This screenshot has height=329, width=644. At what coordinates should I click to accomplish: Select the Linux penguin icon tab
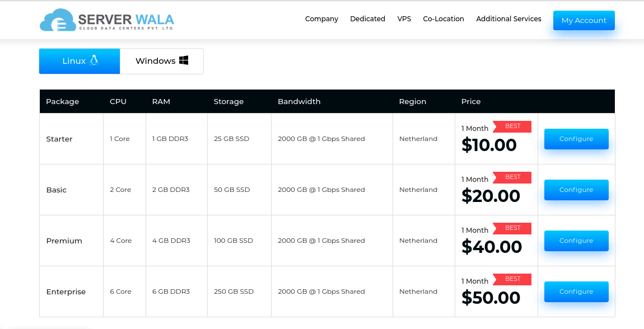[x=94, y=60]
